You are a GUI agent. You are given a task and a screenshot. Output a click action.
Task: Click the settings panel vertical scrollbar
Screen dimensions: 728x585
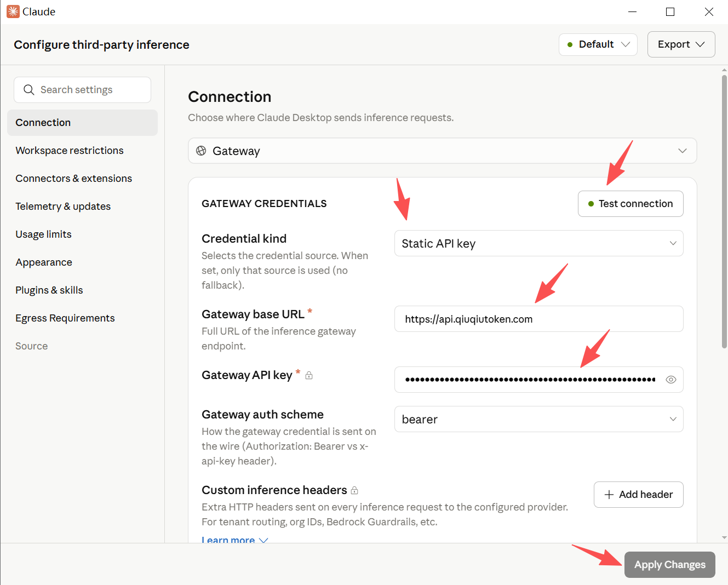[724, 211]
